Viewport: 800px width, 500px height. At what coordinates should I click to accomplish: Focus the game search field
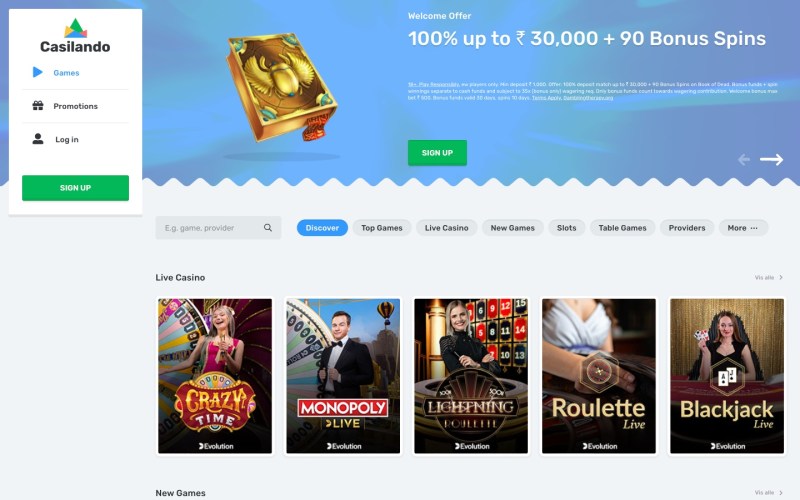[x=218, y=228]
